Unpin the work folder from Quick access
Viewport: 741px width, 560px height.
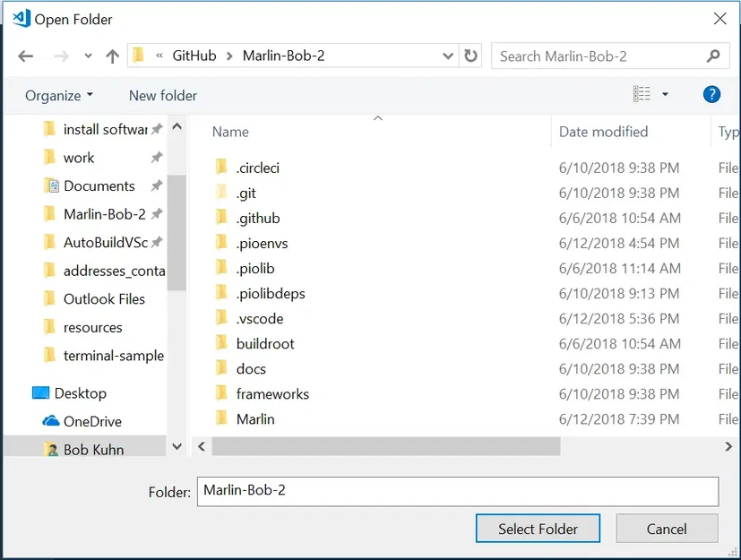156,157
